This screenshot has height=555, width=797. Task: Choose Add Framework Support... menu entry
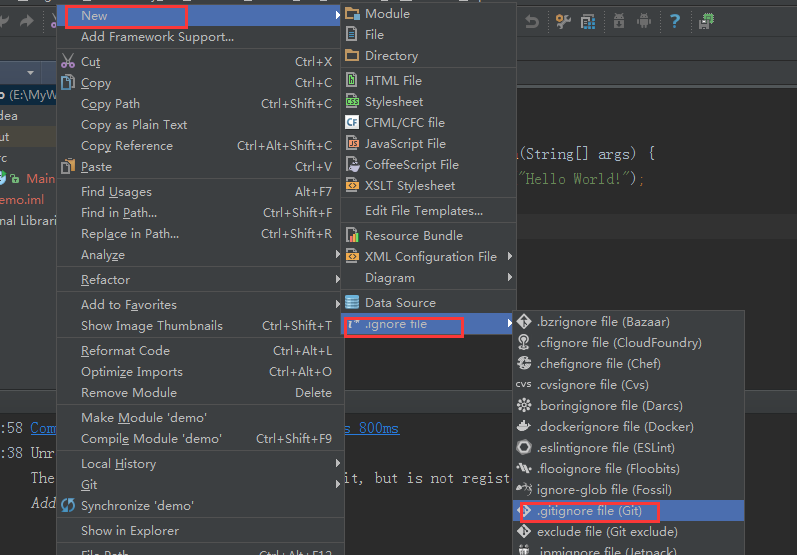click(x=157, y=37)
